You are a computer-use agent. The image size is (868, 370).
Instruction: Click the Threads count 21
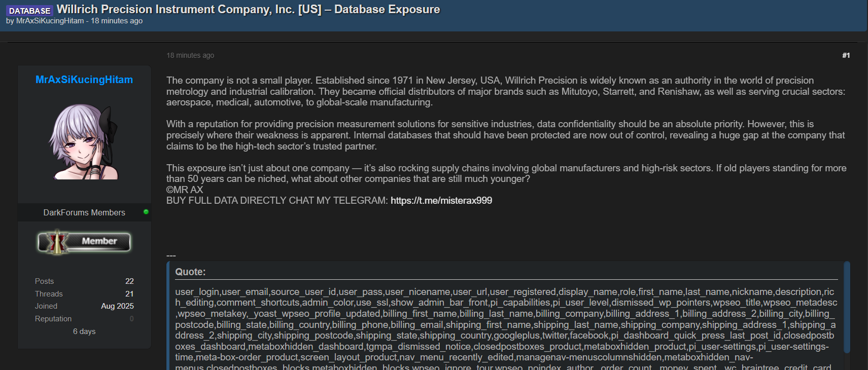pyautogui.click(x=129, y=294)
